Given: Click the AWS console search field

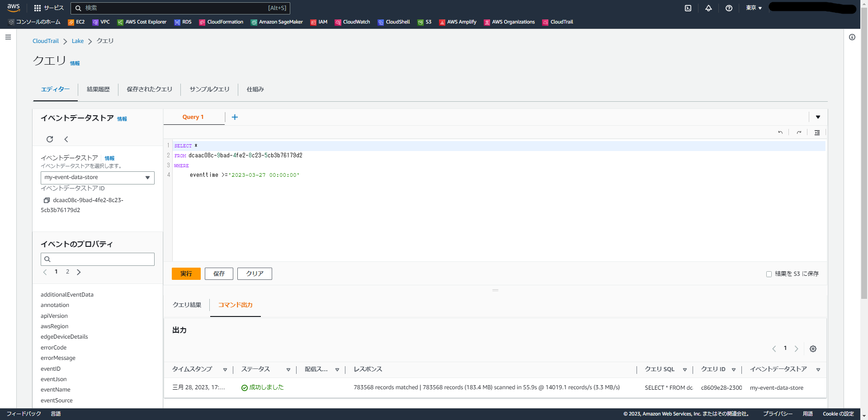Looking at the screenshot, I should [180, 8].
